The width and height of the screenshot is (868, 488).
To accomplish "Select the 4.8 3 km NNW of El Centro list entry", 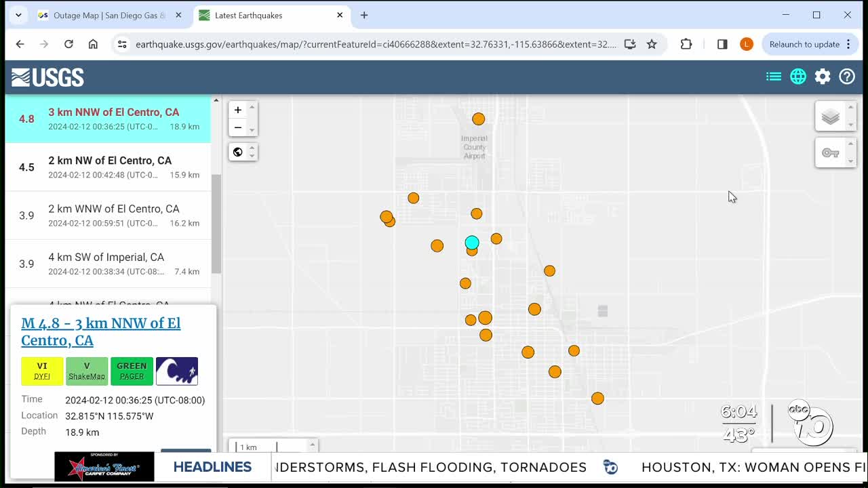I will click(x=108, y=119).
